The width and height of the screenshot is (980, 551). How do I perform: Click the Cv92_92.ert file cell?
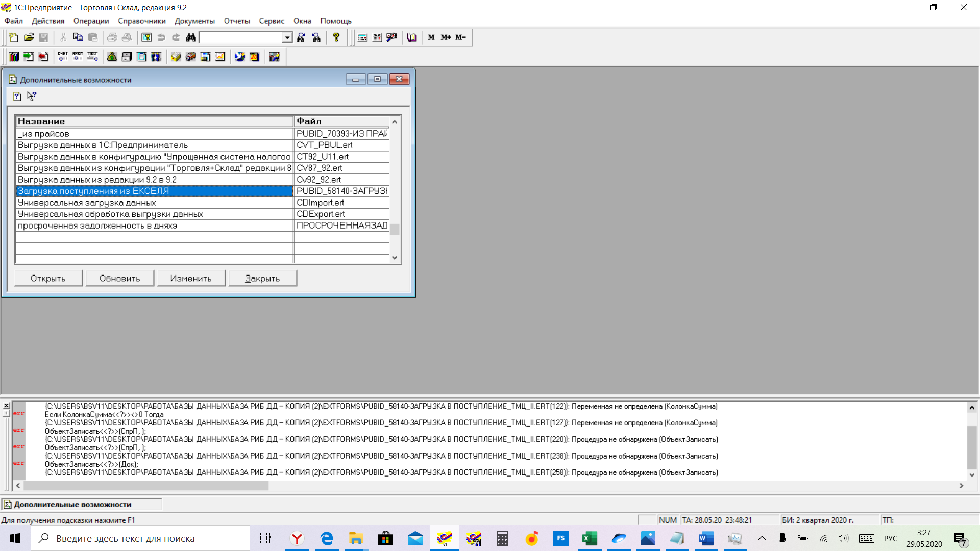pyautogui.click(x=341, y=180)
